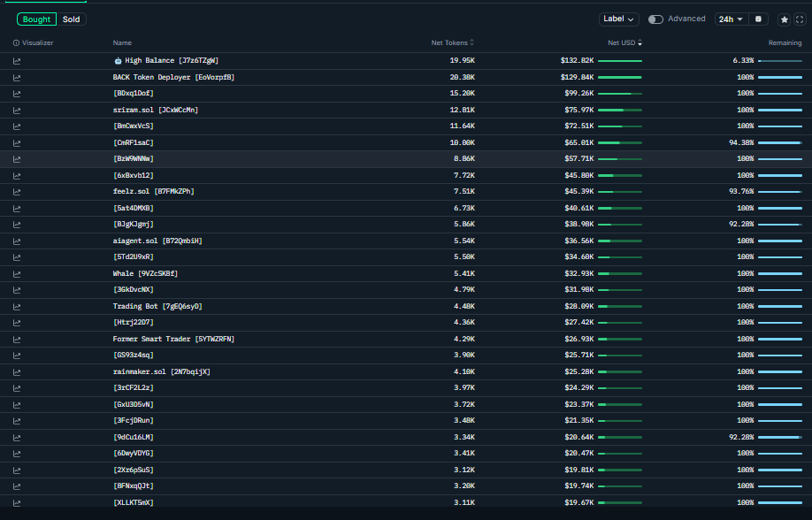Open visualizer chart for 5Td2U9xR row

(x=17, y=256)
